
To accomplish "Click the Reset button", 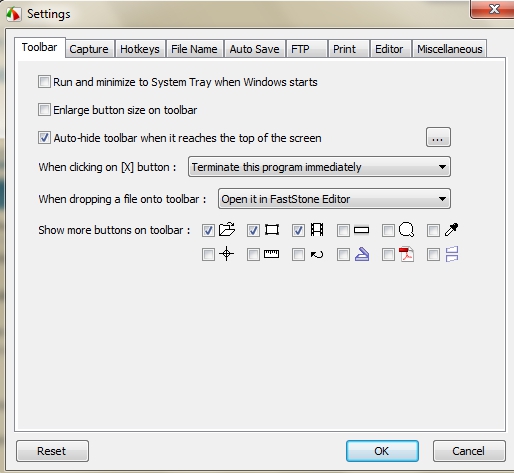I will point(52,451).
